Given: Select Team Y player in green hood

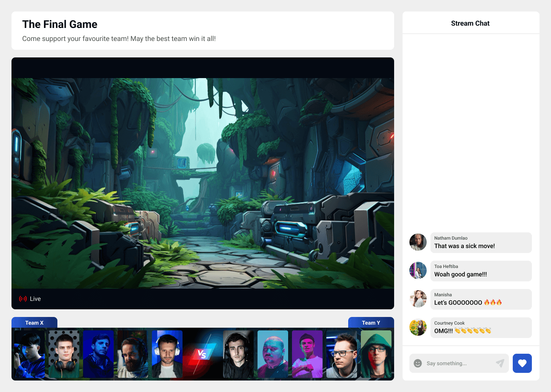Looking at the screenshot, I should click(376, 354).
